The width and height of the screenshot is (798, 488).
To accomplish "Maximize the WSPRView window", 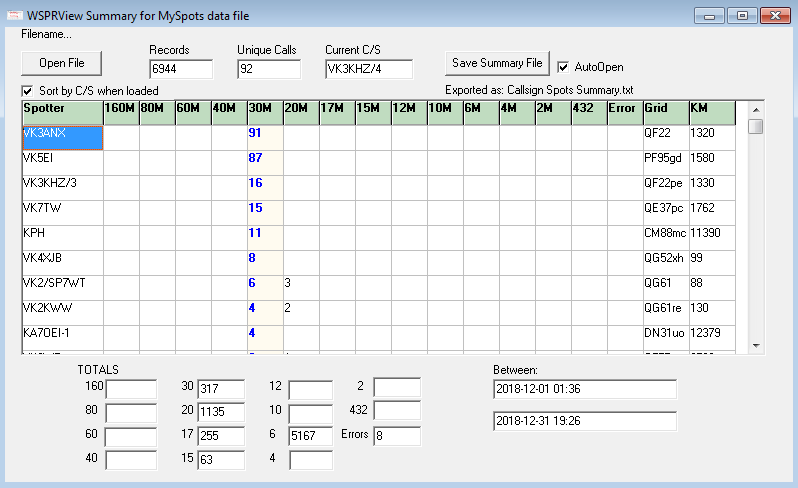I will 740,15.
